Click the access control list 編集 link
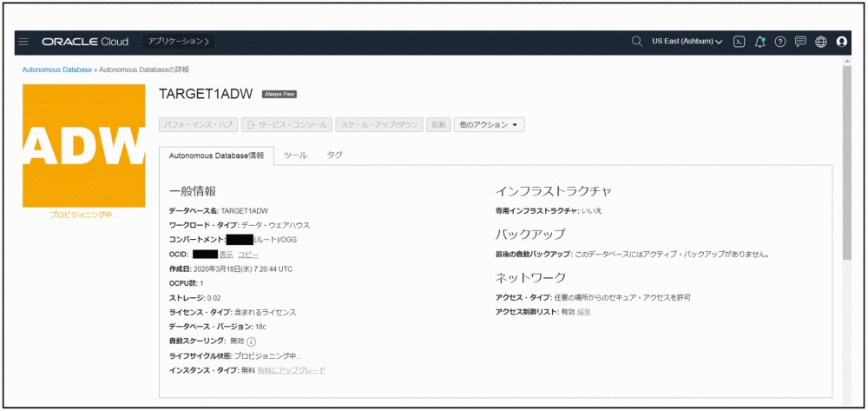This screenshot has width=868, height=411. pyautogui.click(x=584, y=312)
